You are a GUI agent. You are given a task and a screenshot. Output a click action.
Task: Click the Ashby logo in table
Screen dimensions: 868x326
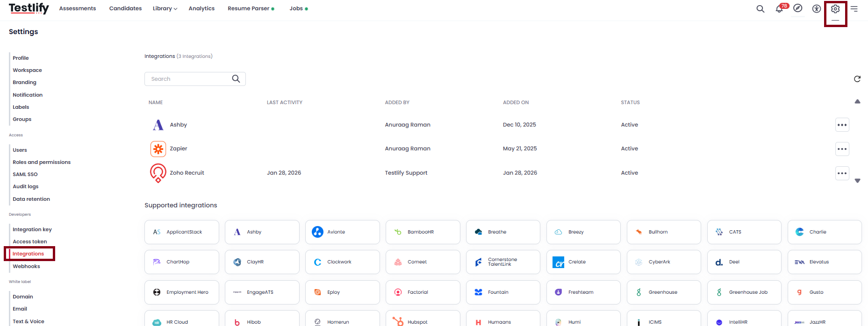(158, 125)
